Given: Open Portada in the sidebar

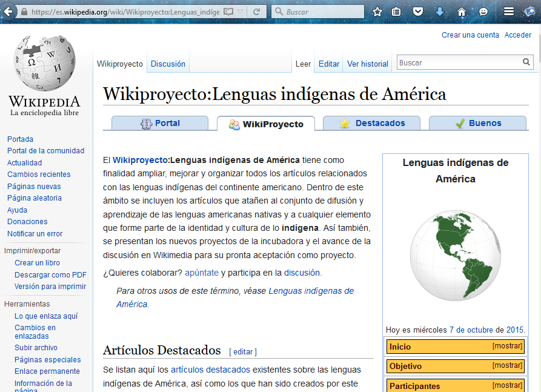Looking at the screenshot, I should [21, 139].
